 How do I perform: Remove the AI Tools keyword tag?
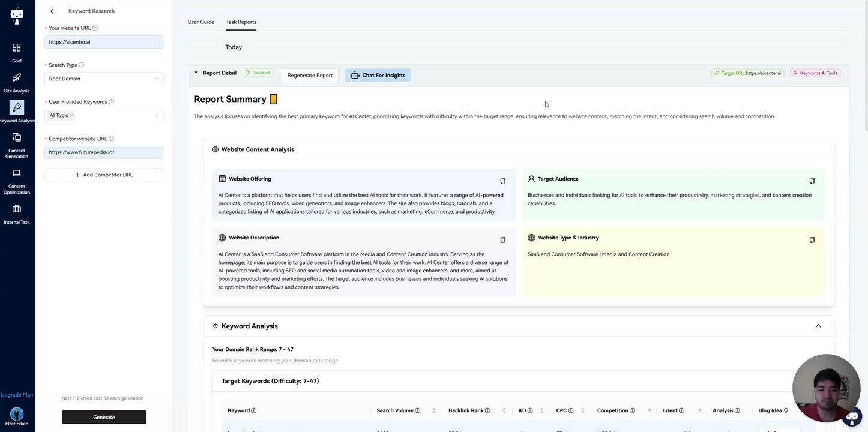71,115
